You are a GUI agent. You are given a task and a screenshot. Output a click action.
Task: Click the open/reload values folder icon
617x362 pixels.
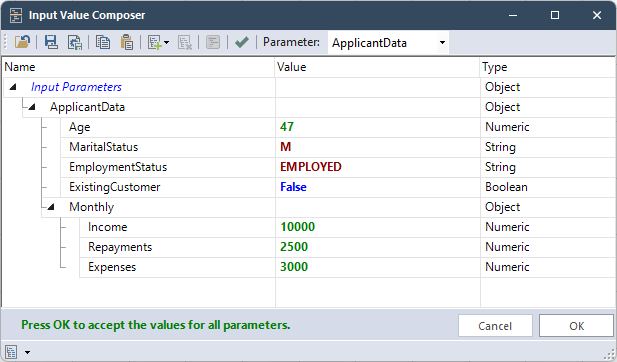[x=22, y=42]
